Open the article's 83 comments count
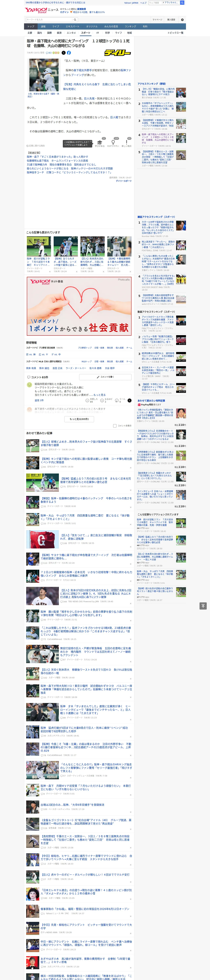 49,53
